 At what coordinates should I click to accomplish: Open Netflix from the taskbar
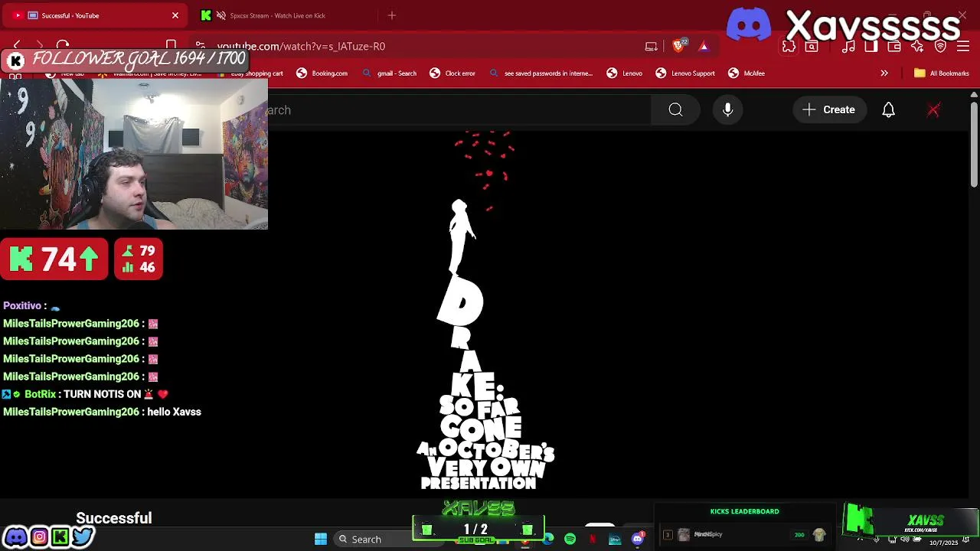[593, 540]
